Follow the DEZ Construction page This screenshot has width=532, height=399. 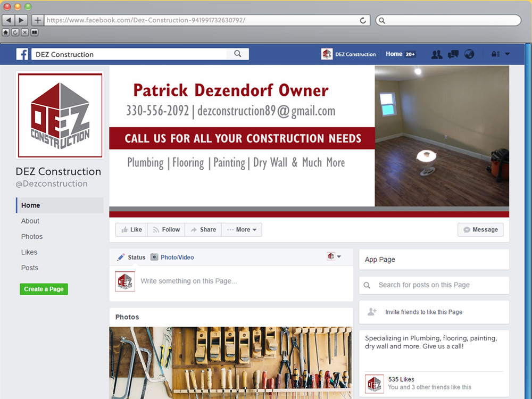pyautogui.click(x=166, y=230)
